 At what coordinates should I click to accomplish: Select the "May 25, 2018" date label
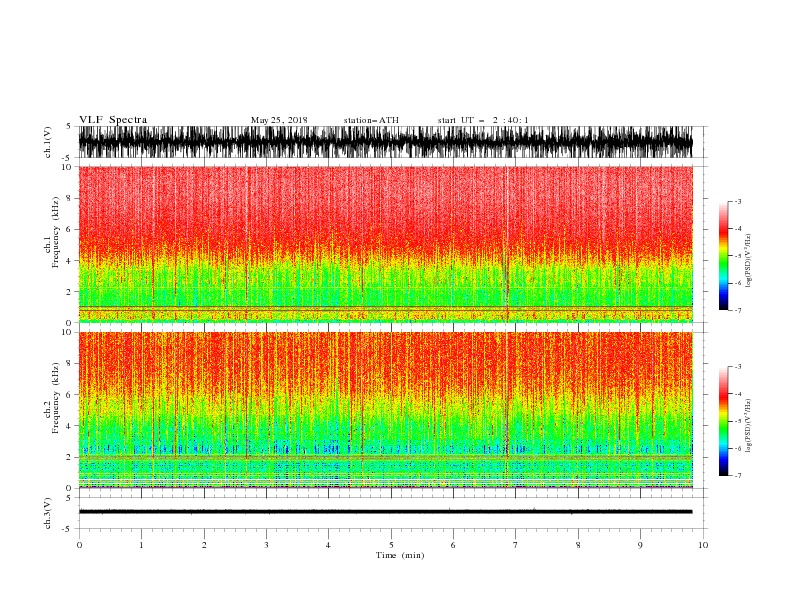coord(279,120)
